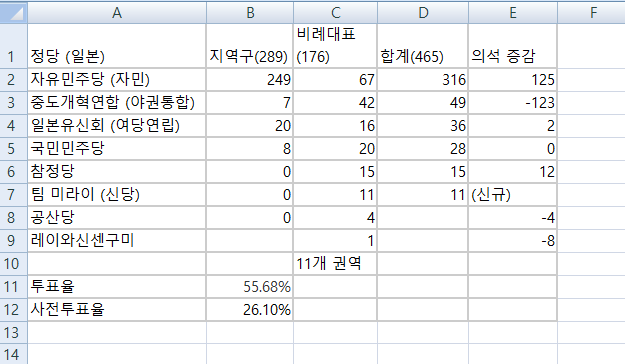Click cell '11개 권역'
Image resolution: width=625 pixels, height=364 pixels.
(335, 264)
